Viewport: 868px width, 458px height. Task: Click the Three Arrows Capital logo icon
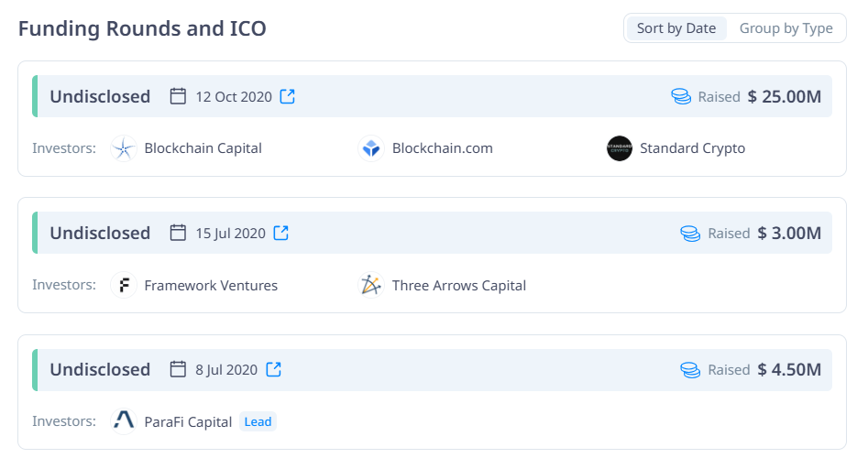point(371,286)
